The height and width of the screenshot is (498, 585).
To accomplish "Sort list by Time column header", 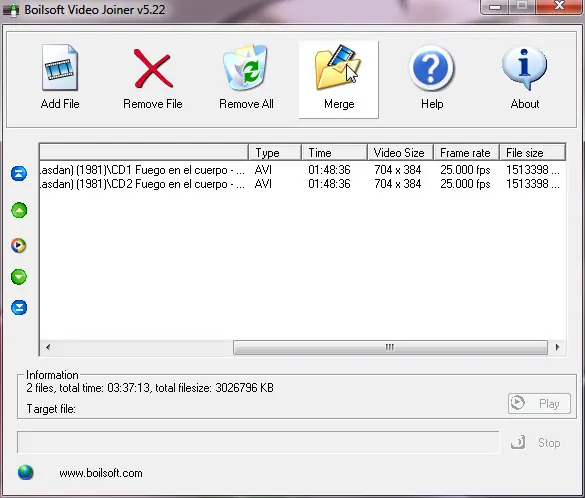I will pos(334,153).
